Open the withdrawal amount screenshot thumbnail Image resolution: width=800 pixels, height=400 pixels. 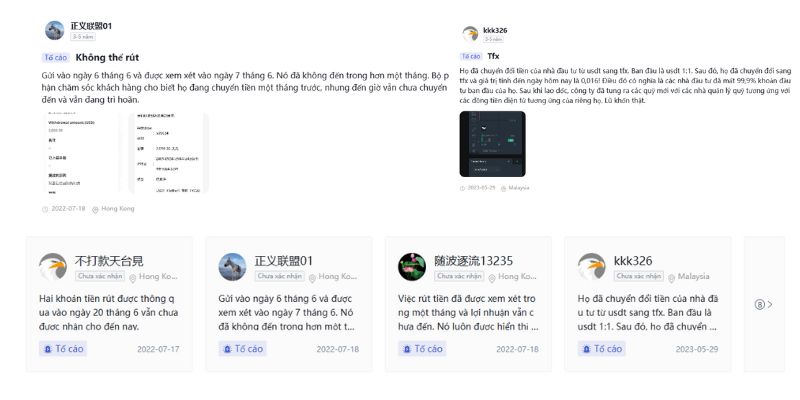[x=82, y=153]
